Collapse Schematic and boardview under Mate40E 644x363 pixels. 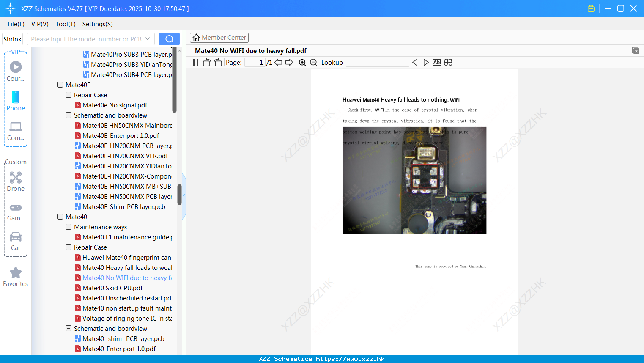tap(69, 115)
